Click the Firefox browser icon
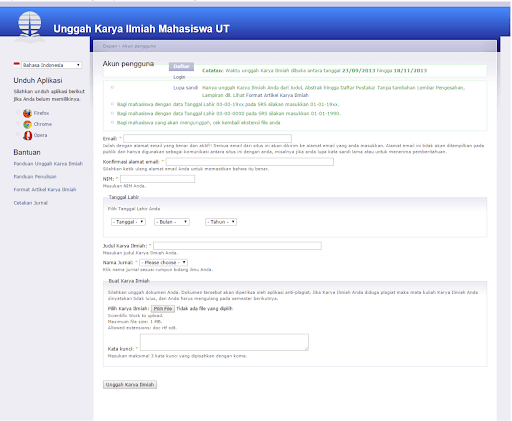Viewport: 512px width, 421px height. click(27, 113)
